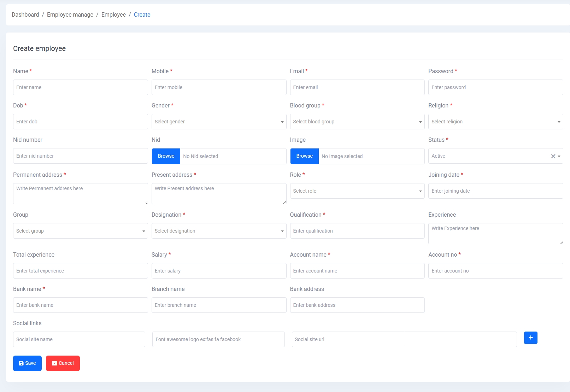This screenshot has width=570, height=392.
Task: Click the Save button
Action: point(27,363)
